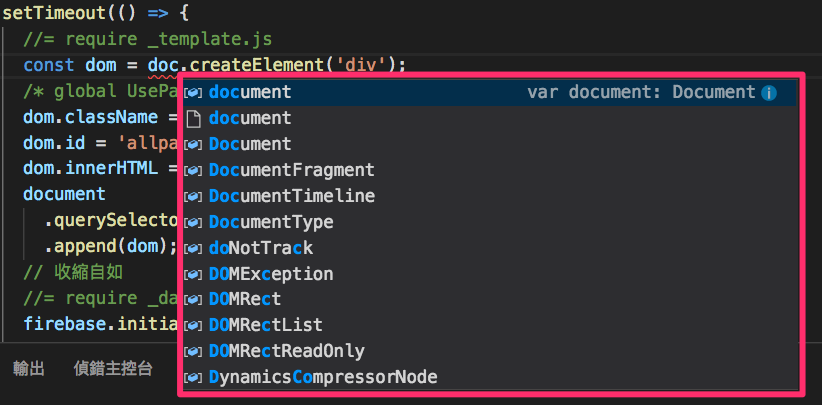Select the file-icon document suggestion
822x405 pixels.
[x=489, y=118]
